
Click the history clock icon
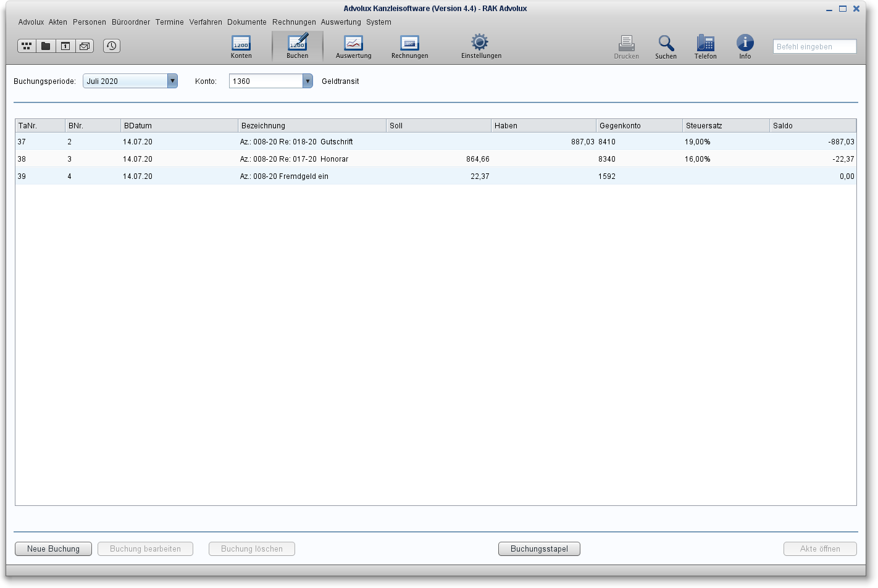pyautogui.click(x=112, y=46)
